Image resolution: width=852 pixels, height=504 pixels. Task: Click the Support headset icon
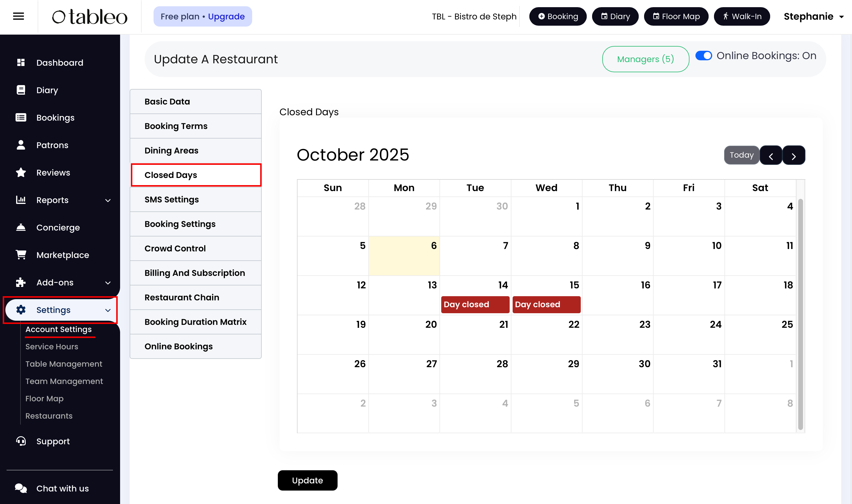point(21,441)
